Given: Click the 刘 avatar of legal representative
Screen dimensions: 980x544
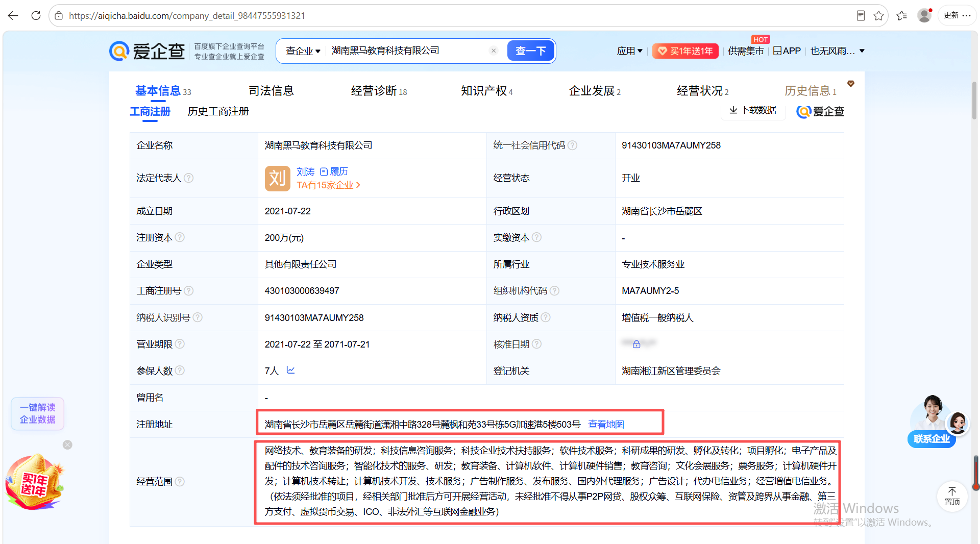Looking at the screenshot, I should click(277, 179).
